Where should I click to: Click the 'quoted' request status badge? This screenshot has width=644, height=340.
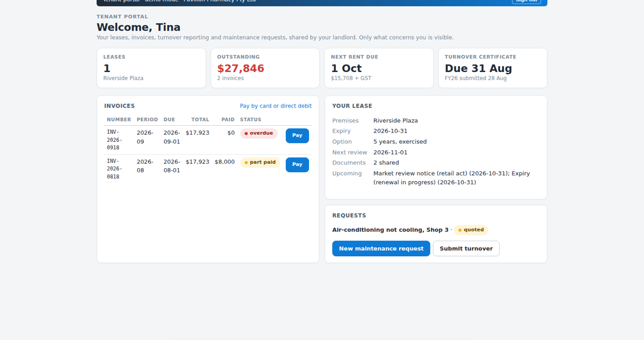click(471, 230)
